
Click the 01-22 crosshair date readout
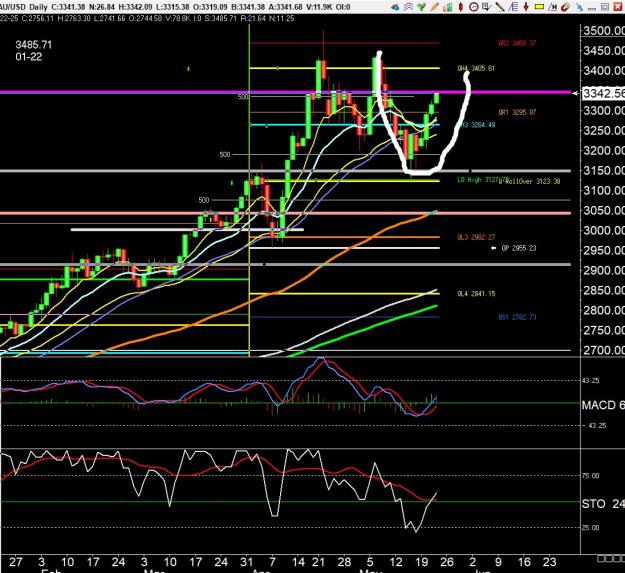29,57
